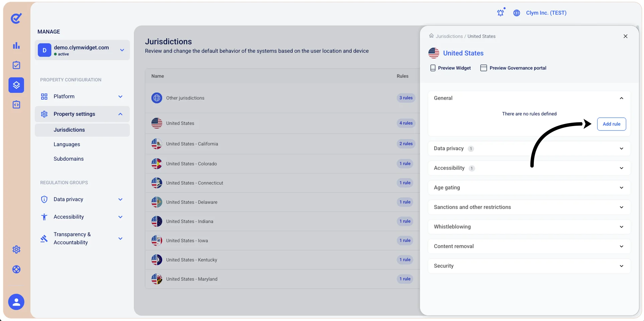Expand the Age gating section

tap(529, 188)
